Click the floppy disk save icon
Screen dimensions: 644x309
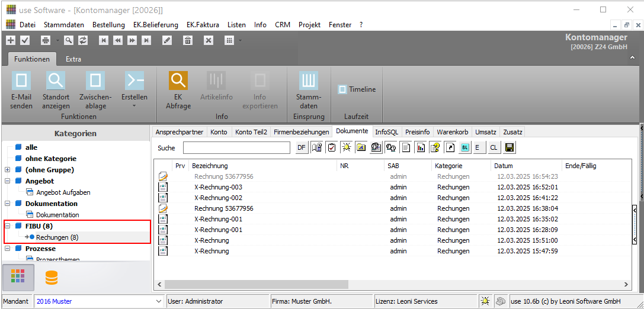click(x=510, y=148)
